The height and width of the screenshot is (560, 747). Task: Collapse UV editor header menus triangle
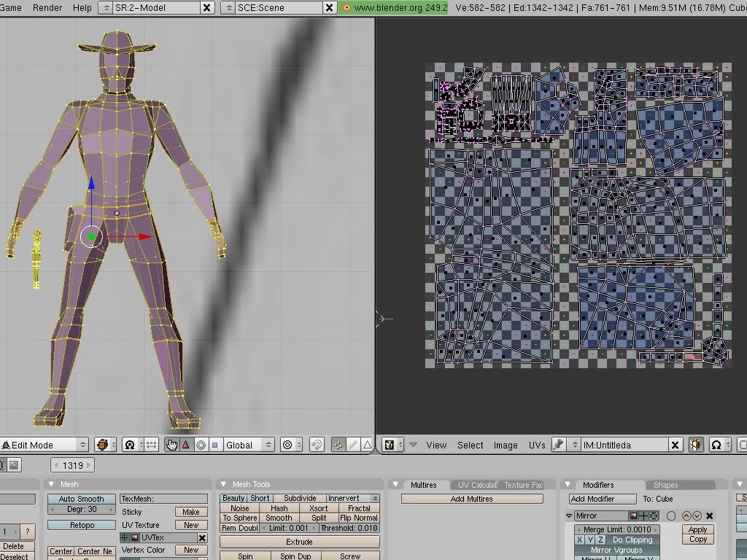click(413, 445)
